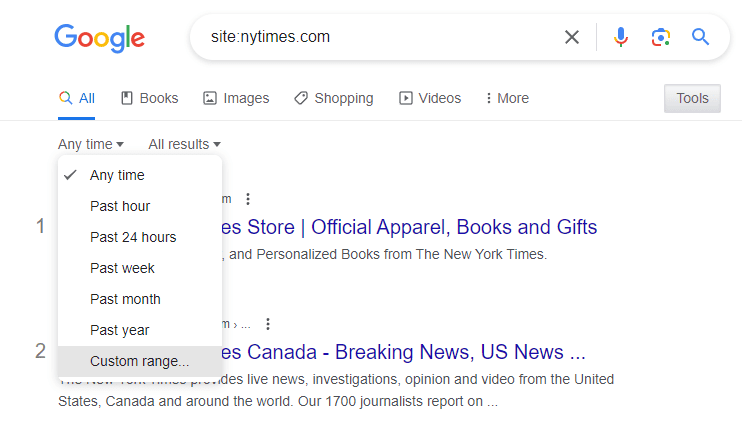Click snippet text 'Personalized Books from The New York Times'
This screenshot has width=742, height=427.
point(400,255)
